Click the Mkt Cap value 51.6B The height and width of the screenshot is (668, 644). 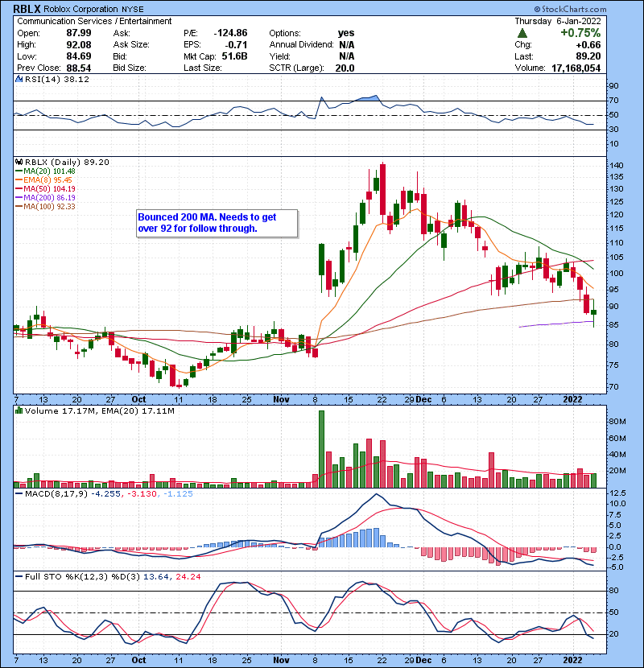click(234, 56)
